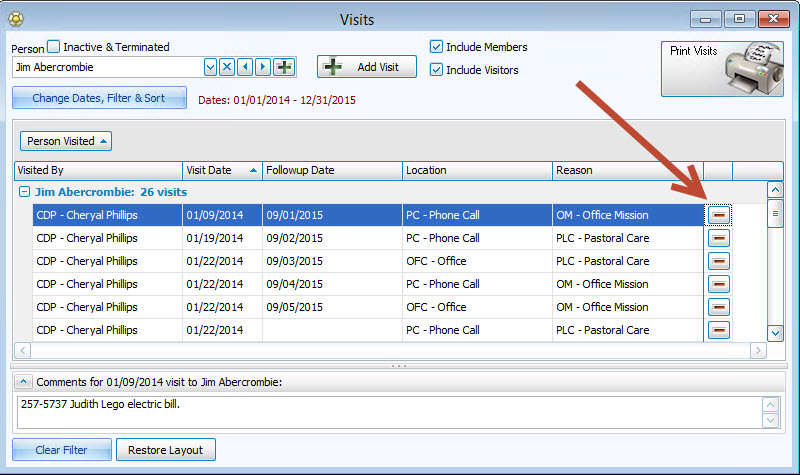Screen dimensions: 800x475
Task: Collapse the Jim Abercrombie: 26 visits group
Action: click(25, 192)
